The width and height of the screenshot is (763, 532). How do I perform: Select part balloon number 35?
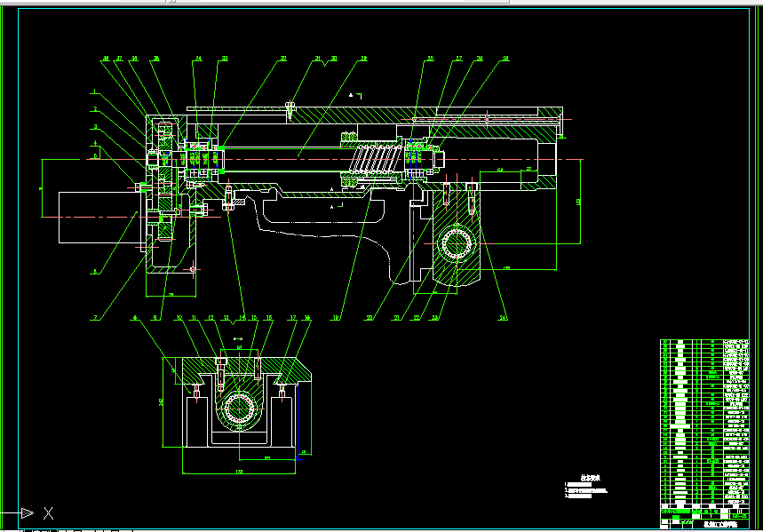point(155,59)
